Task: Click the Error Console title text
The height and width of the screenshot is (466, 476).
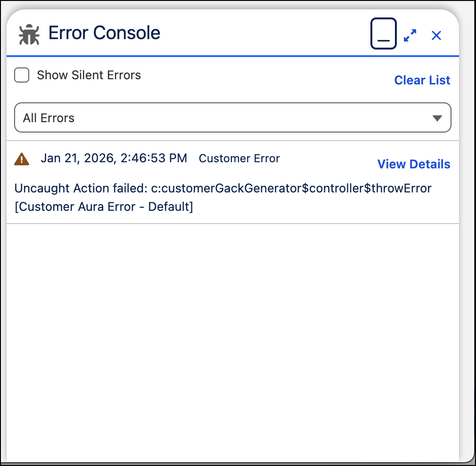Action: pyautogui.click(x=104, y=33)
